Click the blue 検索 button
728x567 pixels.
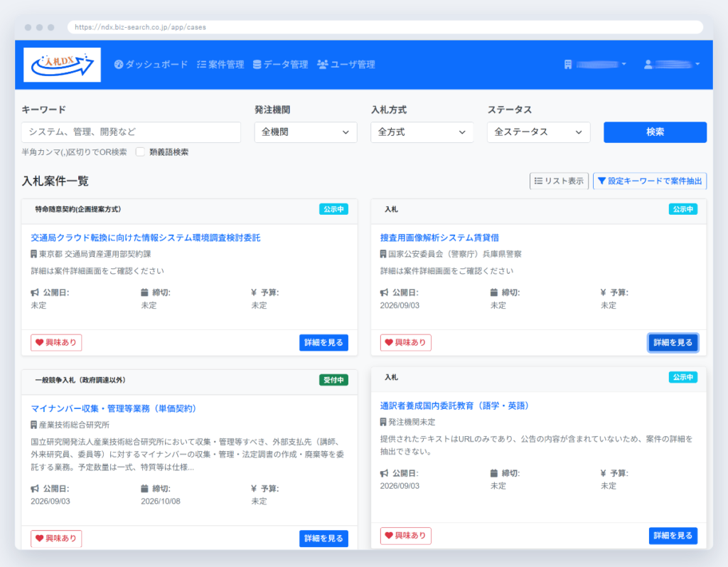[x=655, y=132]
